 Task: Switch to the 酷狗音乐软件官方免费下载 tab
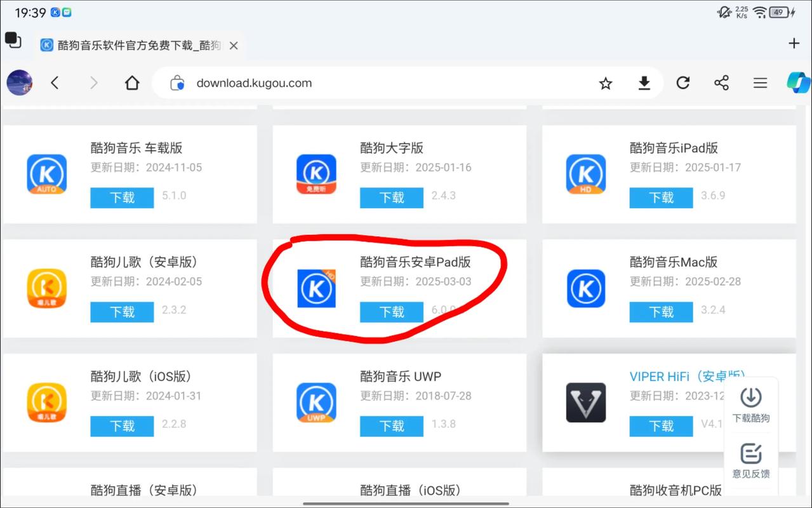point(133,44)
